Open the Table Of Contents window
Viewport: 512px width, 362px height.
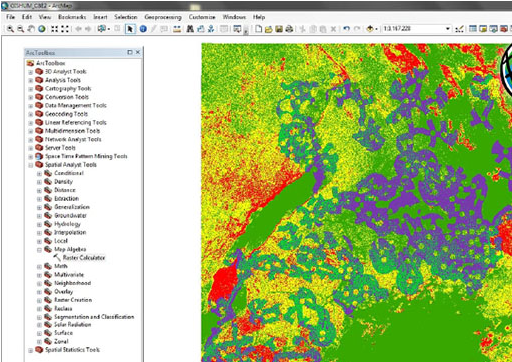(x=473, y=29)
